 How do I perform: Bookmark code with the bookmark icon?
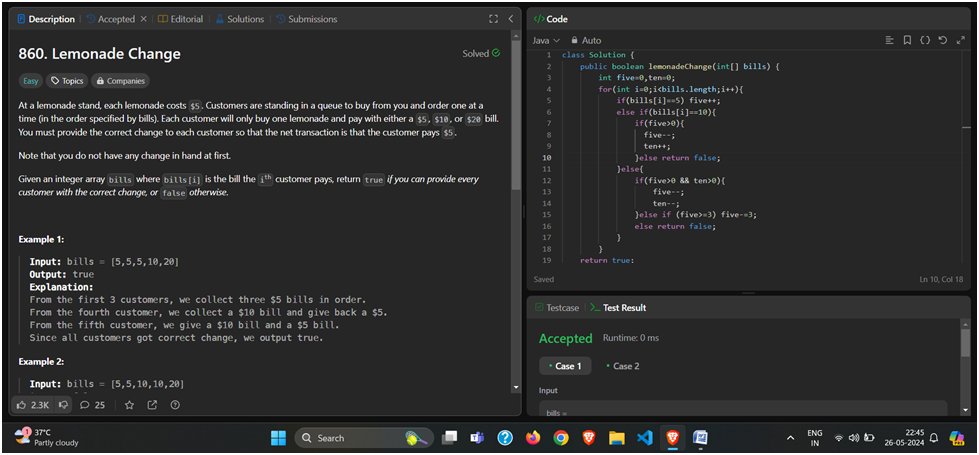(x=907, y=41)
